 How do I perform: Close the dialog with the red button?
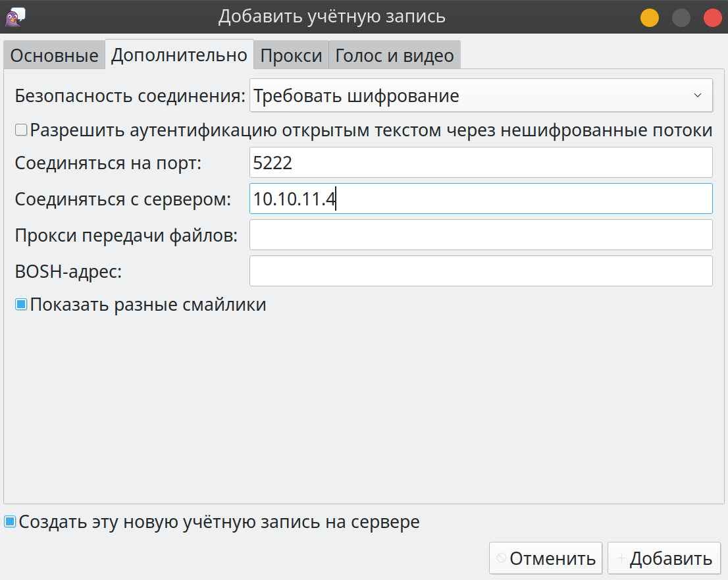713,18
